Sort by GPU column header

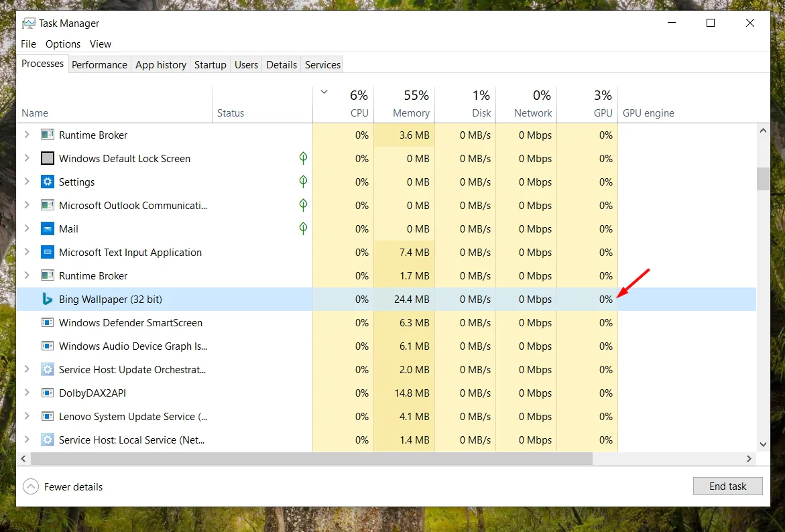[588, 105]
